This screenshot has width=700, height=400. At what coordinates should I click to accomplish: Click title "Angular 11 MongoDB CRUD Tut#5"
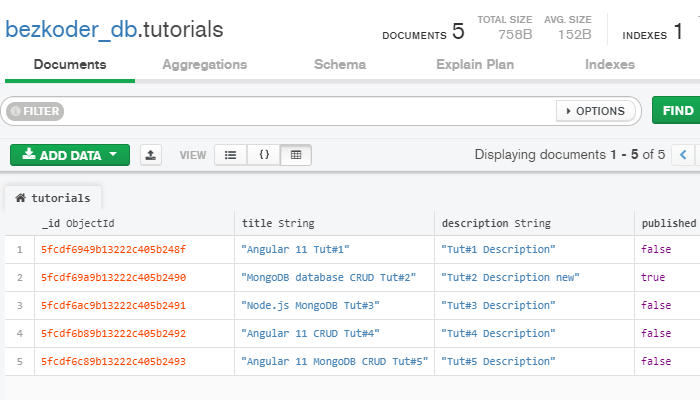tap(334, 362)
